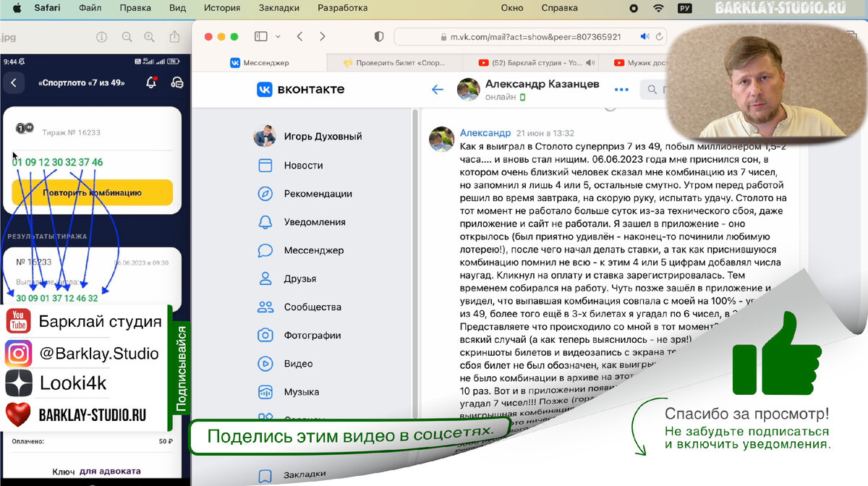Click the message sender's small avatar
The width and height of the screenshot is (868, 486).
point(442,139)
